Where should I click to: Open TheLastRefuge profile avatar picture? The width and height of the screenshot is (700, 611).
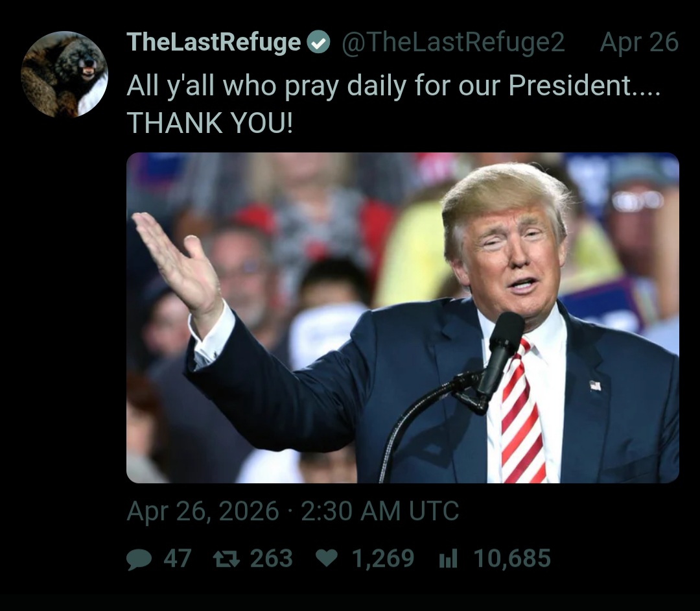click(64, 74)
